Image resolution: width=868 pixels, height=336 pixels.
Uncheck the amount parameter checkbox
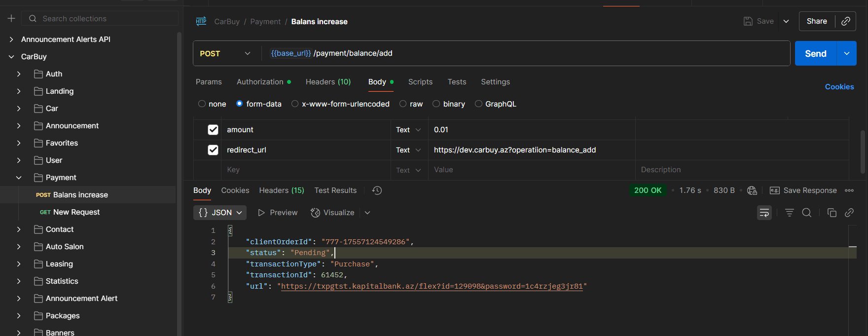[213, 130]
